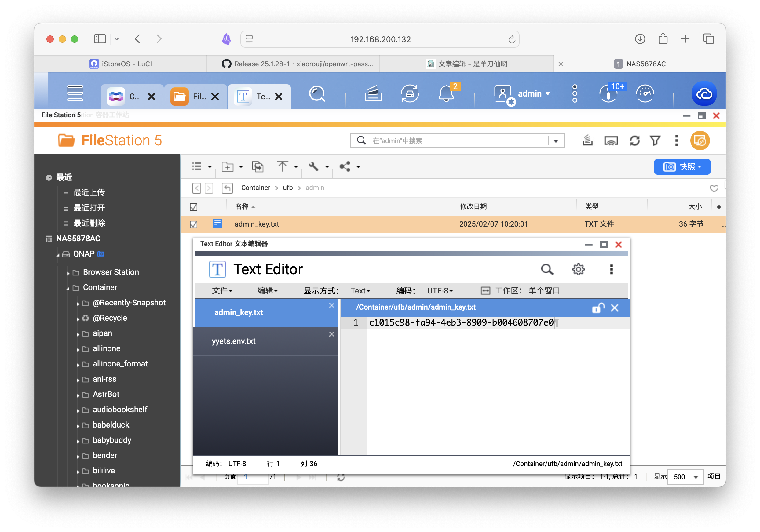Image resolution: width=760 pixels, height=532 pixels.
Task: Open the 文件 menu in Text Editor
Action: [222, 291]
